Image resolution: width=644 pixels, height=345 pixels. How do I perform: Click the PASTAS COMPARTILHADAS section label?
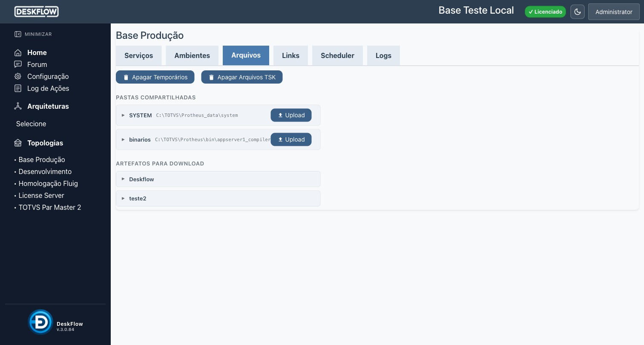click(x=156, y=98)
